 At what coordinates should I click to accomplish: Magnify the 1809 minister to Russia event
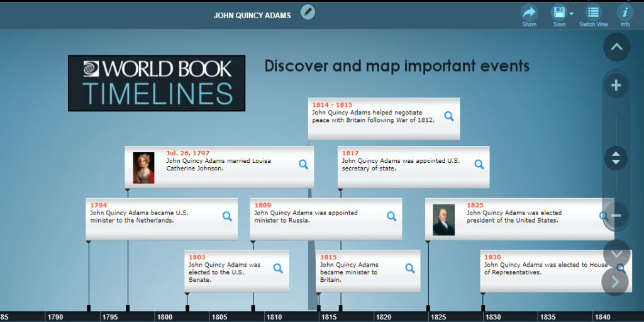coord(391,216)
